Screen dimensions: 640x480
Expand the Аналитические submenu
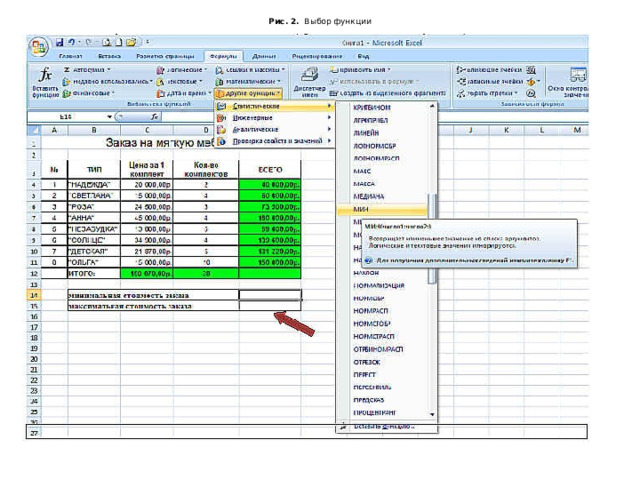pos(275,129)
